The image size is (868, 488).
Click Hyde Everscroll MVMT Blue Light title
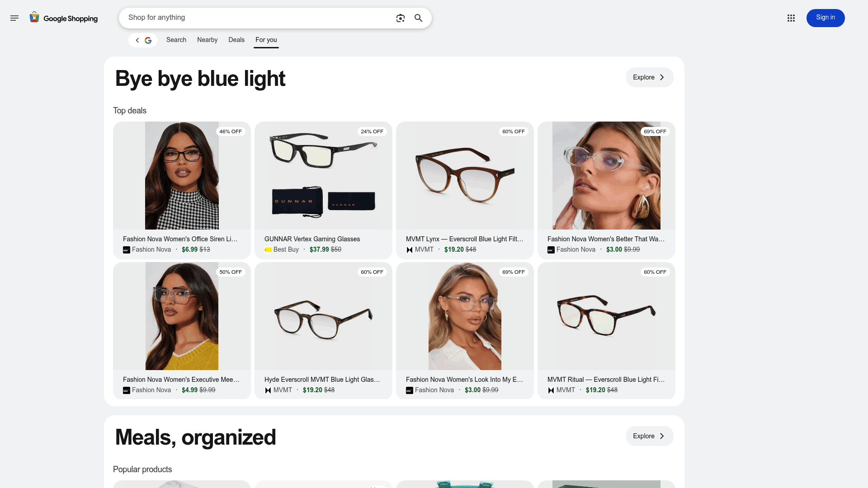pyautogui.click(x=322, y=380)
